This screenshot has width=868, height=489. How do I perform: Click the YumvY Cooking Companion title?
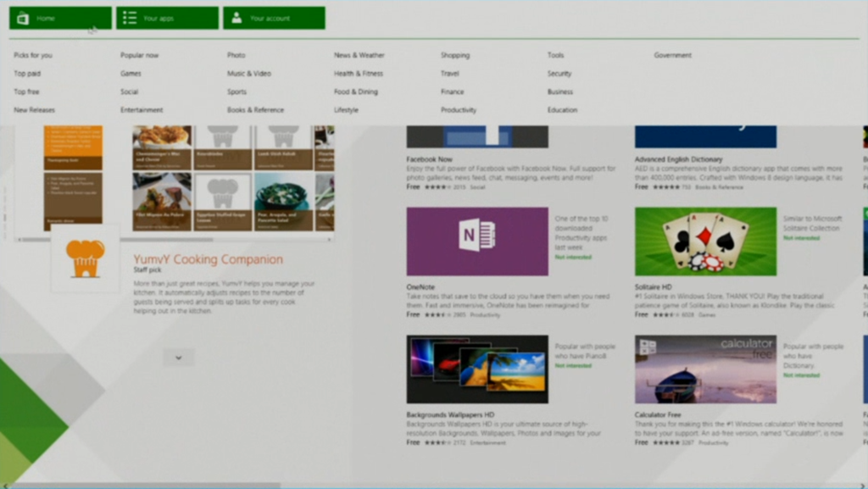click(x=209, y=258)
